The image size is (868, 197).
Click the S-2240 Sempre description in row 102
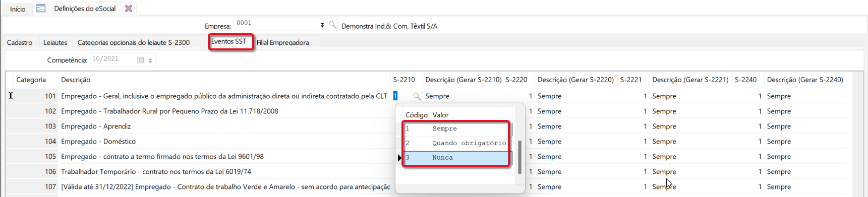[779, 111]
